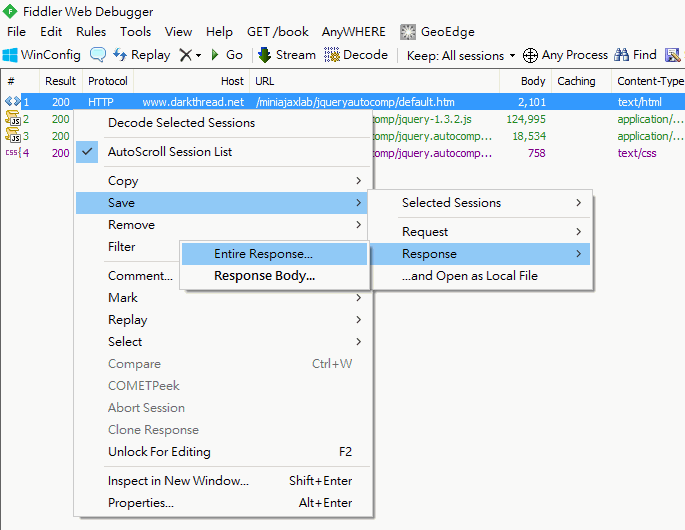Click the www.darkthread.net host cell

coord(193,102)
